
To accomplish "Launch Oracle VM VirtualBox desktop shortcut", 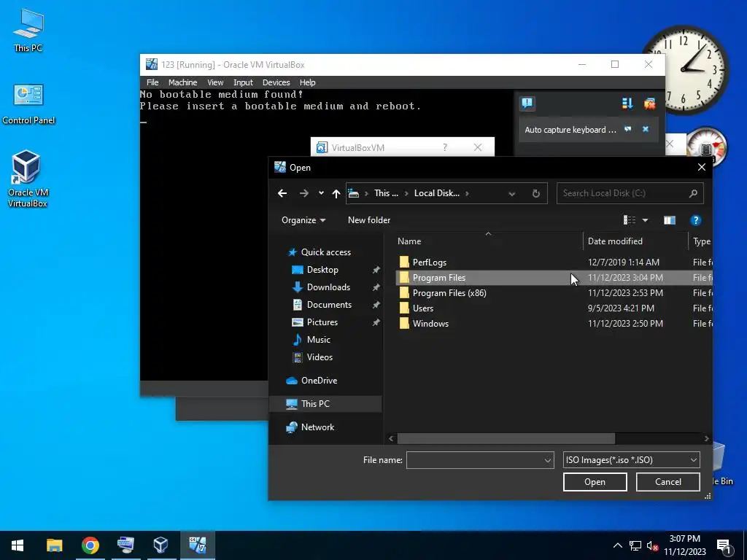I will pos(27,179).
